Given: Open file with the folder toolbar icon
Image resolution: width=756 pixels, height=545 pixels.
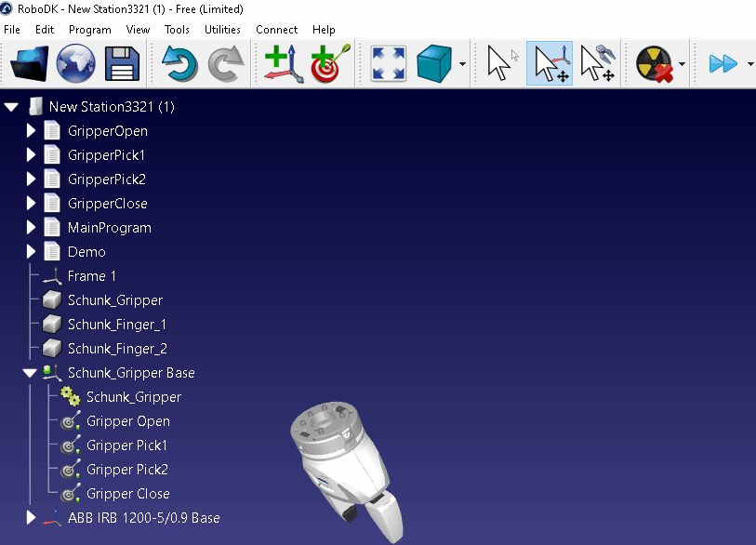Looking at the screenshot, I should pyautogui.click(x=30, y=63).
